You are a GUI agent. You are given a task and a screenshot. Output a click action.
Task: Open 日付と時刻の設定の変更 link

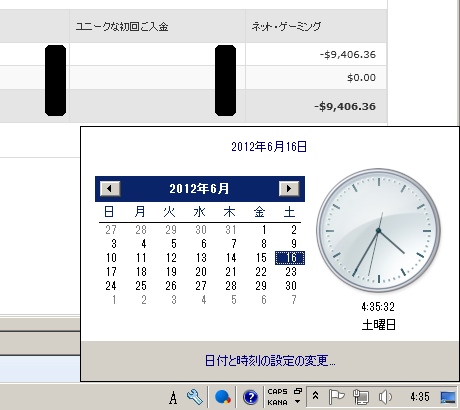pos(270,361)
